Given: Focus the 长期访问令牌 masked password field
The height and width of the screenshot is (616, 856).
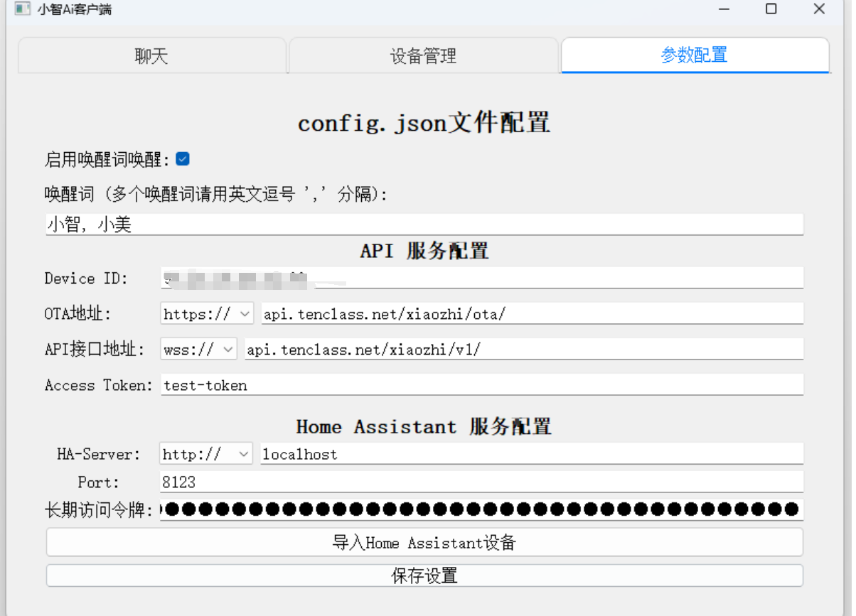Looking at the screenshot, I should [481, 509].
